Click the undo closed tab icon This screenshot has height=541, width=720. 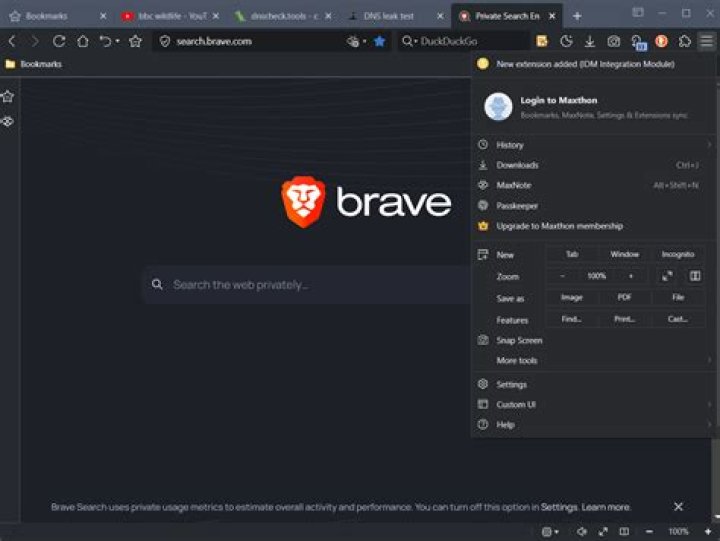point(105,41)
